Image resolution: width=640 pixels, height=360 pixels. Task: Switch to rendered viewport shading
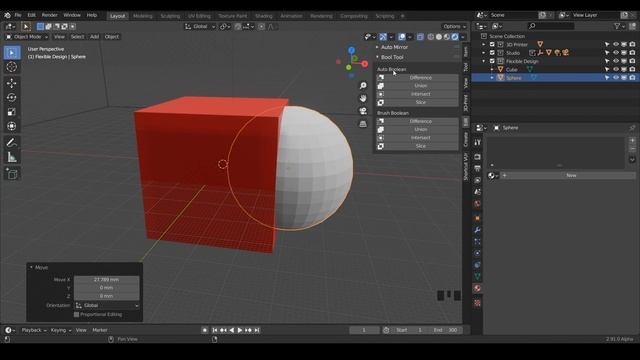(x=455, y=37)
